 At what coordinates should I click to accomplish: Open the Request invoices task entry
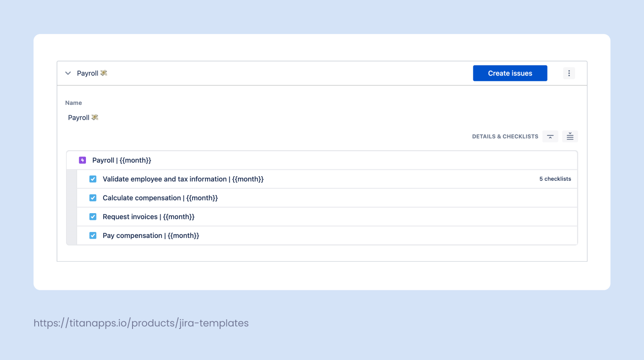148,217
